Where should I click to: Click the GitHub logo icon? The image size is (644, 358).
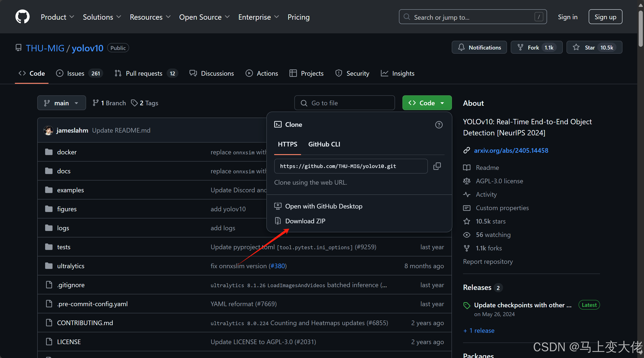[x=22, y=17]
